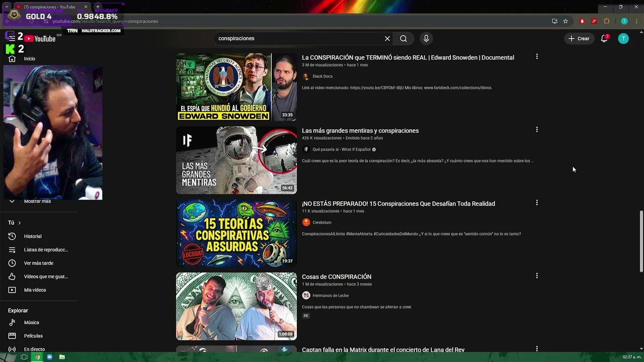Viewport: 644px width, 362px height.
Task: Open options for Cosas de CONSPIRACIÓN video
Action: 537,276
